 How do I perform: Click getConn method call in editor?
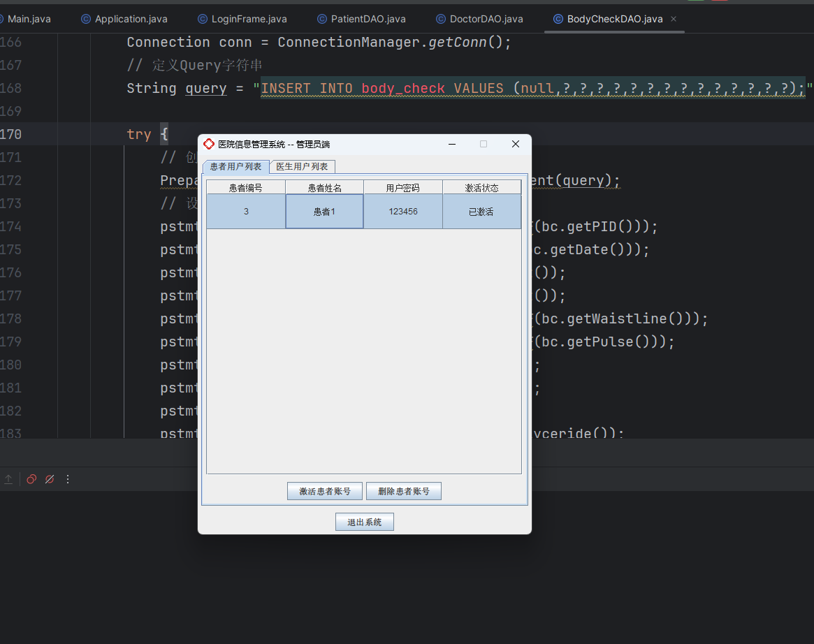[458, 42]
